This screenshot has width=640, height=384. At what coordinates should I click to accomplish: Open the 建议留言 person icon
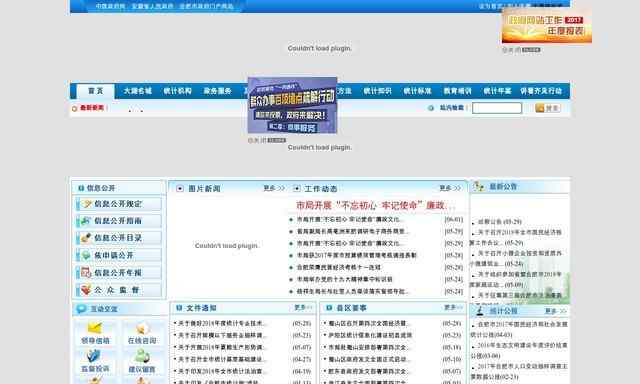pyautogui.click(x=142, y=356)
